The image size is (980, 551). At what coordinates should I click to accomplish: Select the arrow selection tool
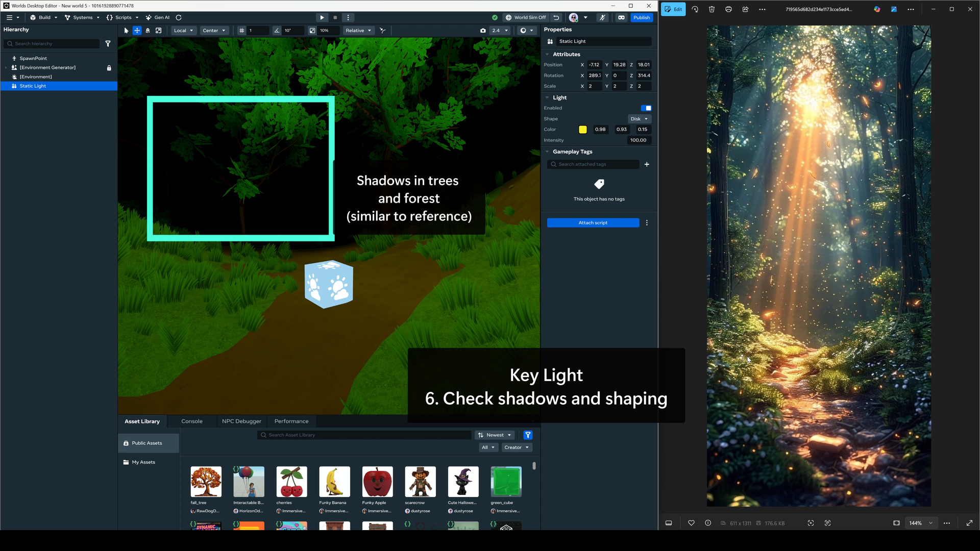coord(126,31)
